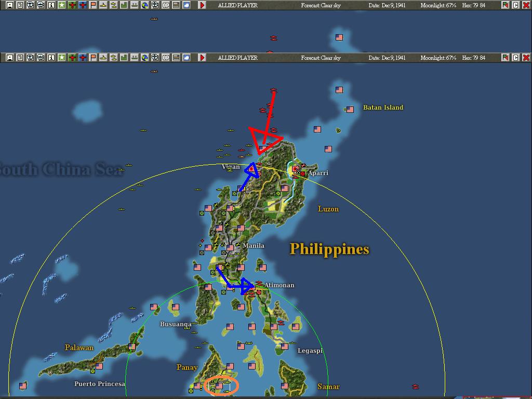532x399 pixels.
Task: Click the Vigan label on the map
Action: point(231,167)
